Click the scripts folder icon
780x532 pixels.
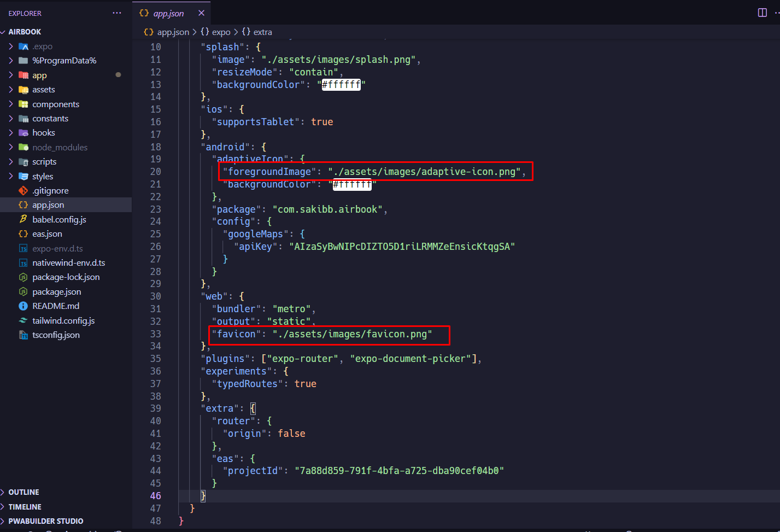pyautogui.click(x=24, y=162)
